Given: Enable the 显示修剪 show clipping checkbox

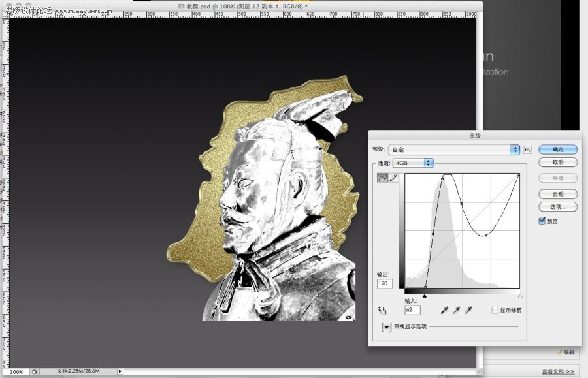Looking at the screenshot, I should (495, 310).
